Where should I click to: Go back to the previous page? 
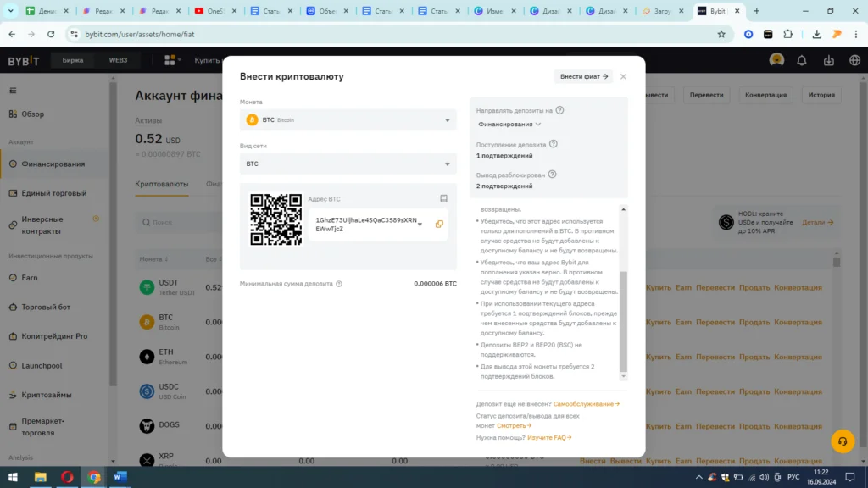point(12,34)
